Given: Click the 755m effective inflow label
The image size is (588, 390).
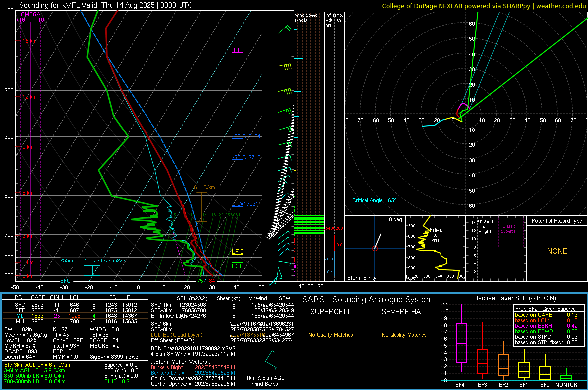Looking at the screenshot, I should tap(67, 260).
